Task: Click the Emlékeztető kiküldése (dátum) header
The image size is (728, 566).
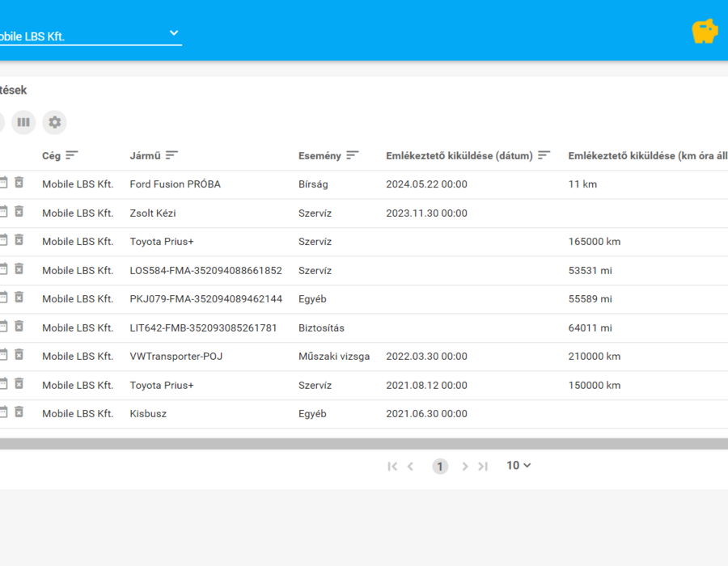Action: pos(459,156)
